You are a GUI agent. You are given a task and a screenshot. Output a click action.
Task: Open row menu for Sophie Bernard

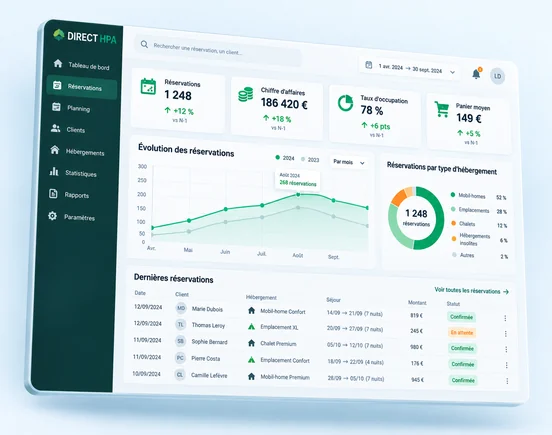pyautogui.click(x=506, y=349)
